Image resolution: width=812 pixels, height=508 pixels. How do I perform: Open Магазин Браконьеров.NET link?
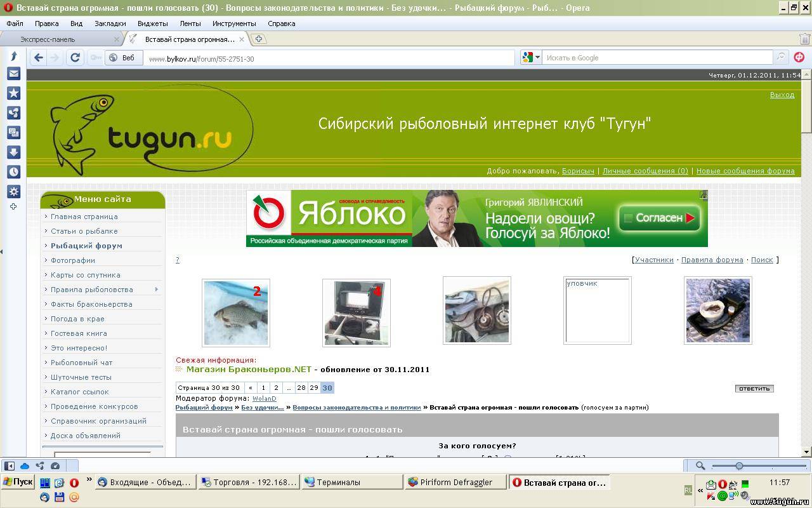tap(249, 369)
